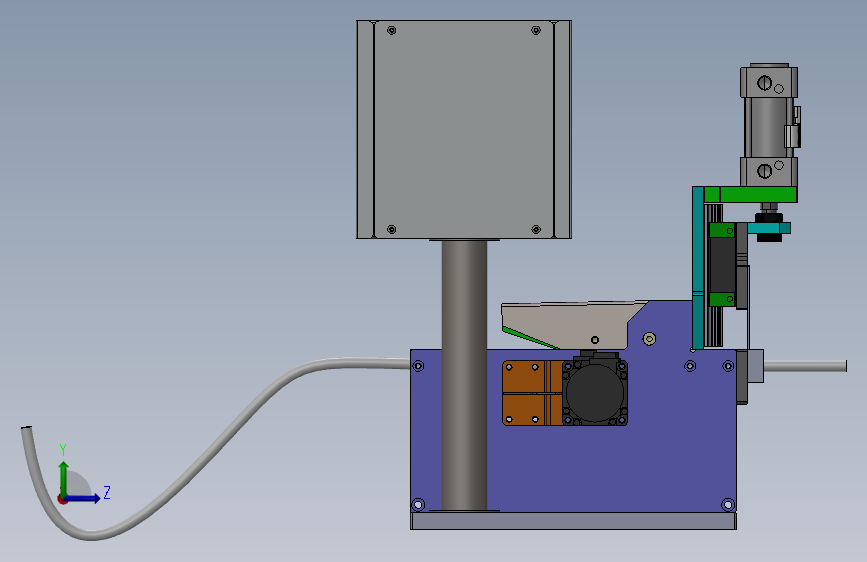Select the vertical gray support column
This screenshot has height=562, width=867.
pos(464,375)
